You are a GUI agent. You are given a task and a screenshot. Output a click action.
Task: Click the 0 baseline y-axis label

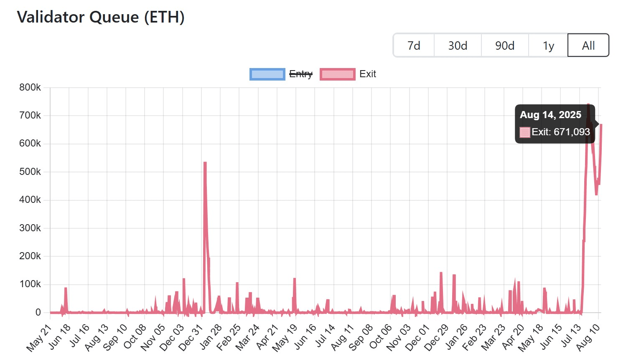[37, 312]
